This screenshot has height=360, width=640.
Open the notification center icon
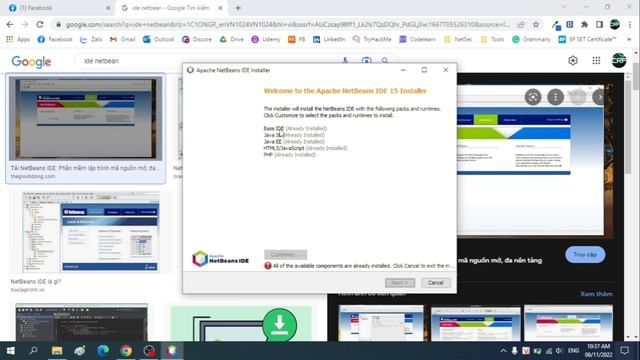[x=624, y=351]
